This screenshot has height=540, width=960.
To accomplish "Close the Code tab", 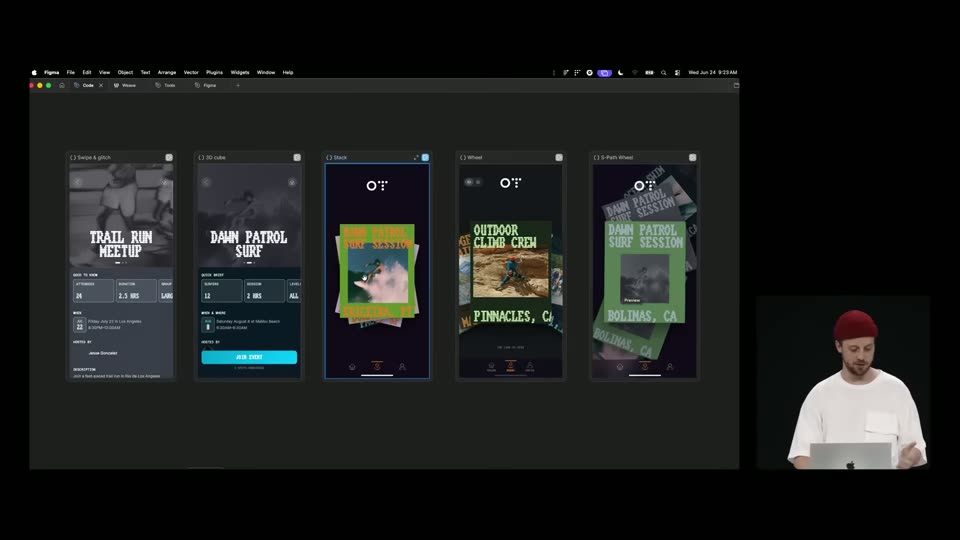I will [101, 85].
